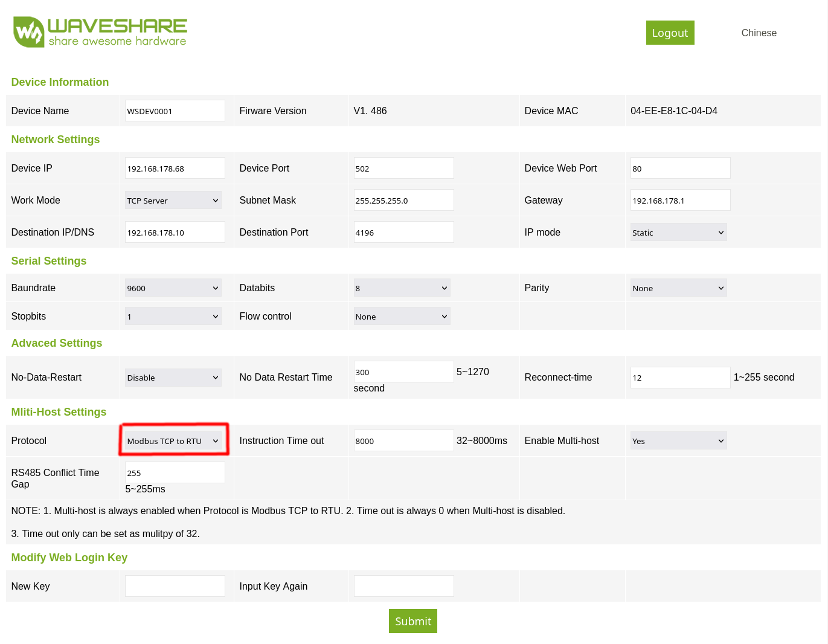Expand the Flow control dropdown

click(x=402, y=317)
